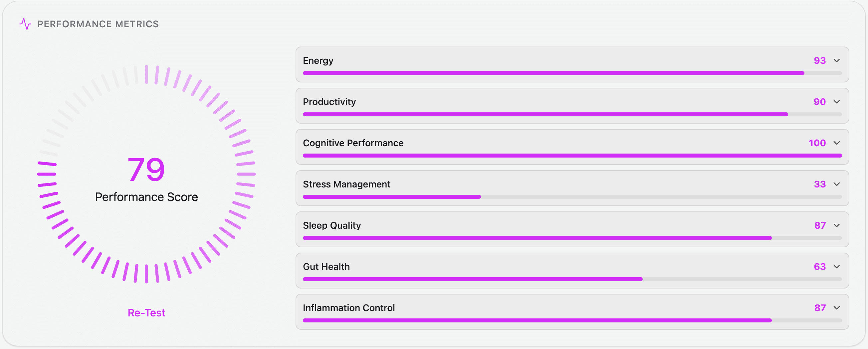Open Cognitive Performance details via chevron
The width and height of the screenshot is (868, 349).
click(x=837, y=143)
